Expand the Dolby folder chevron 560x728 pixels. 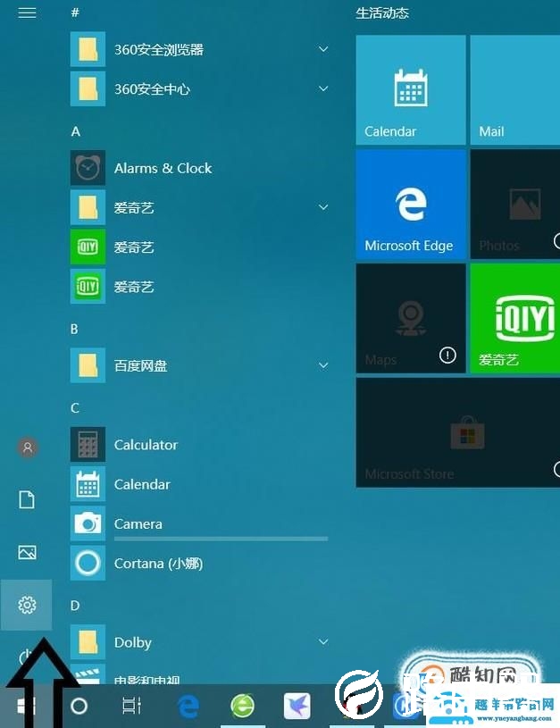[323, 641]
